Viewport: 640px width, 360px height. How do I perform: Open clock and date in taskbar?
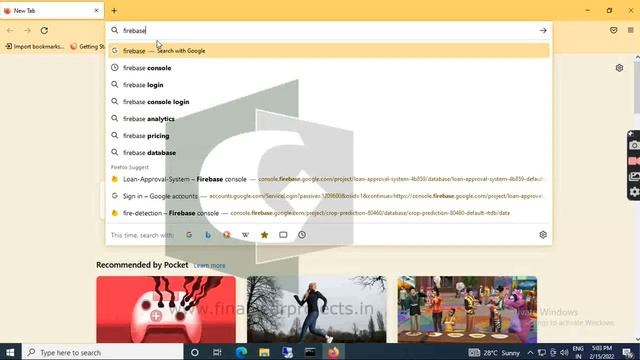tap(602, 352)
